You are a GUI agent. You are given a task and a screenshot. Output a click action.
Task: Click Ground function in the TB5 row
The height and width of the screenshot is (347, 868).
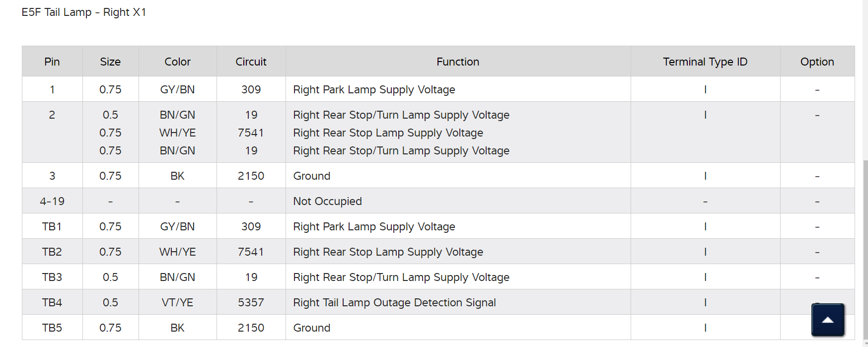[x=312, y=328]
